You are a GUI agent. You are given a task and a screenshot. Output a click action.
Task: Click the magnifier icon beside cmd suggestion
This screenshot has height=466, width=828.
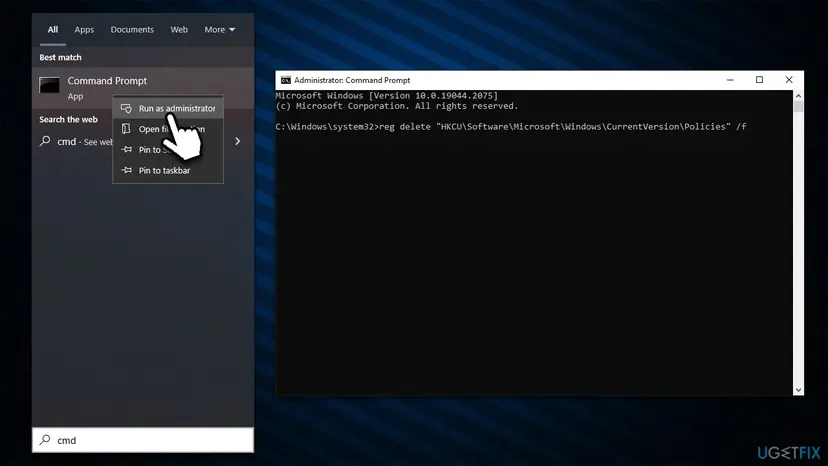(45, 141)
